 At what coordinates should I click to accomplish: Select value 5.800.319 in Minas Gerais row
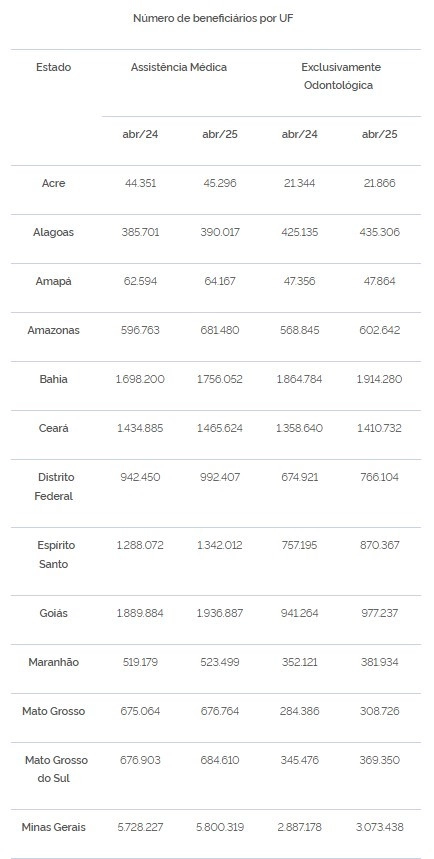coord(220,827)
